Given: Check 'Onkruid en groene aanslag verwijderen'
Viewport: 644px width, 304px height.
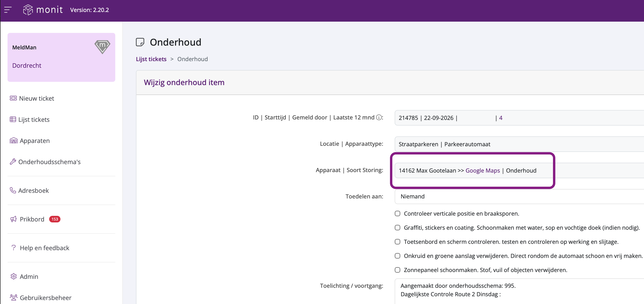Looking at the screenshot, I should coord(398,256).
